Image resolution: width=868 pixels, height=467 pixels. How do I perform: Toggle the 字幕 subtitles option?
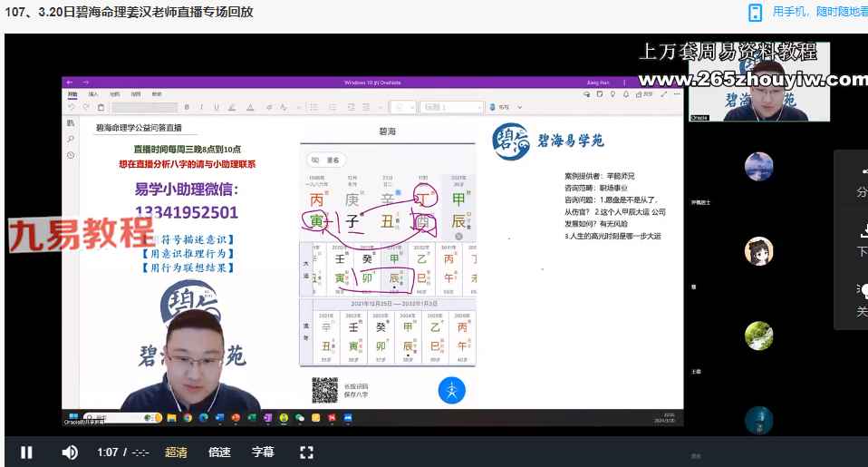point(263,452)
